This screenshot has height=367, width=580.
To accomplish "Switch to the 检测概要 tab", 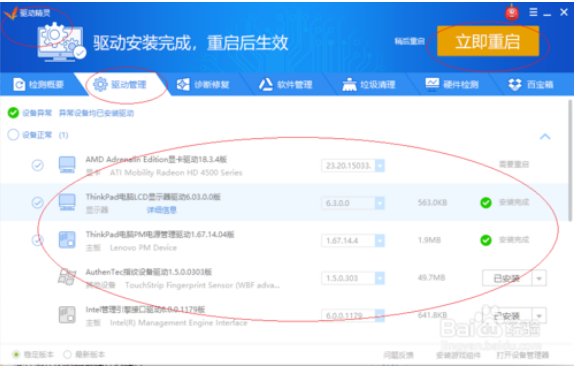I will click(x=39, y=85).
